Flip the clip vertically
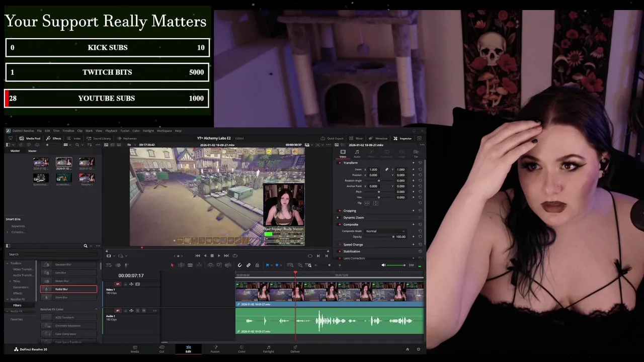This screenshot has width=644, height=362. (x=375, y=203)
